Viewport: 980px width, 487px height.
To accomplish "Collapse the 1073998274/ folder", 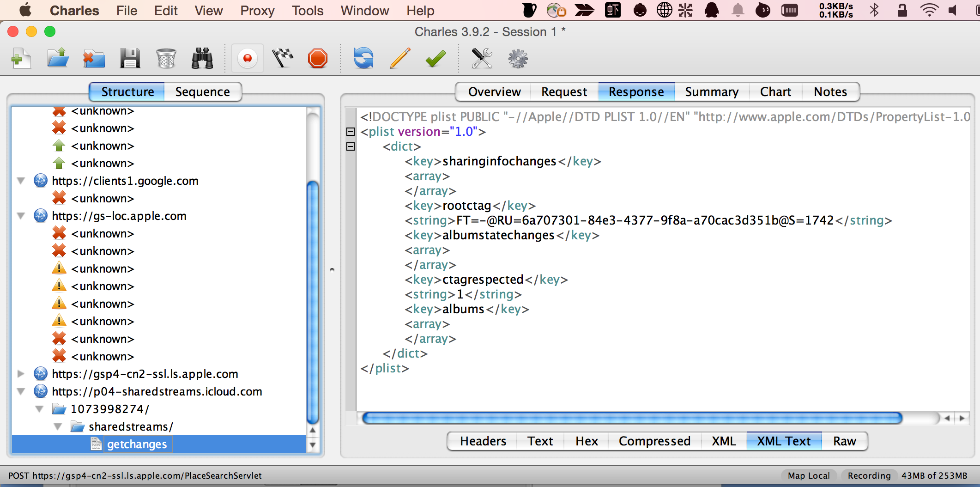I will coord(39,409).
